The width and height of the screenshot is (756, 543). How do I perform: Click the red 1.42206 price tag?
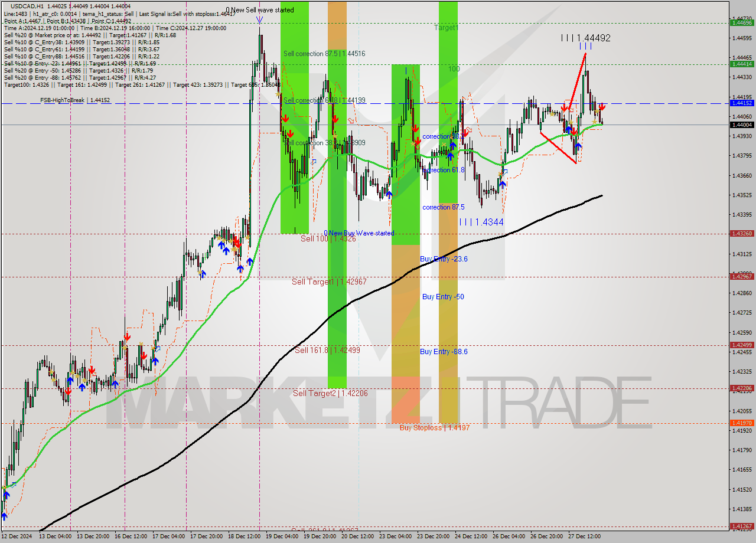741,388
